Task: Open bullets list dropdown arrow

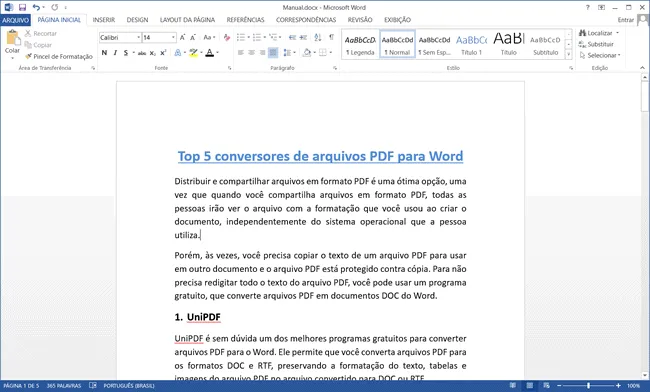Action: (x=248, y=38)
